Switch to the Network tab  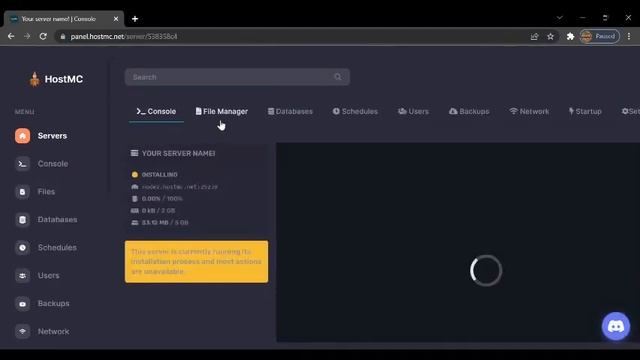pyautogui.click(x=529, y=111)
